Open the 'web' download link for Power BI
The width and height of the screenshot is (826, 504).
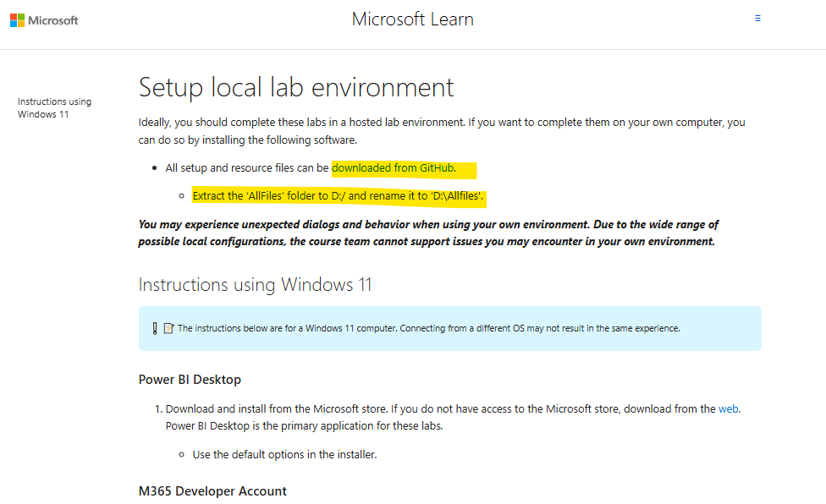click(x=728, y=408)
